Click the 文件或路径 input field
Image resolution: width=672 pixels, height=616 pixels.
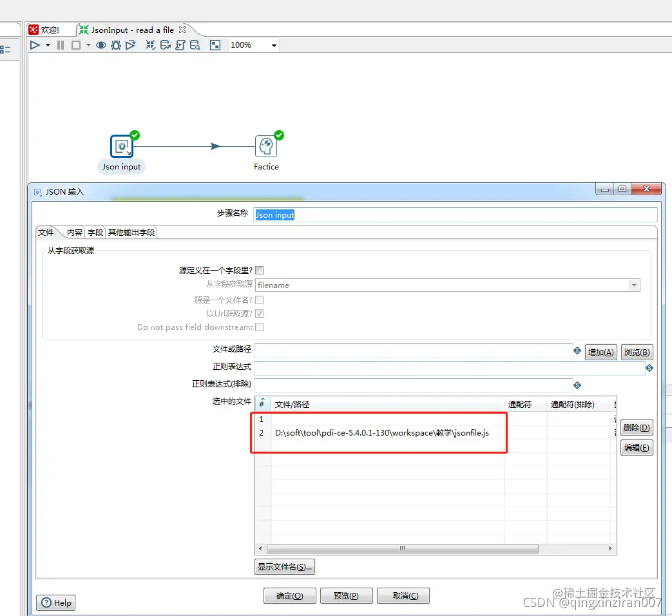click(414, 351)
